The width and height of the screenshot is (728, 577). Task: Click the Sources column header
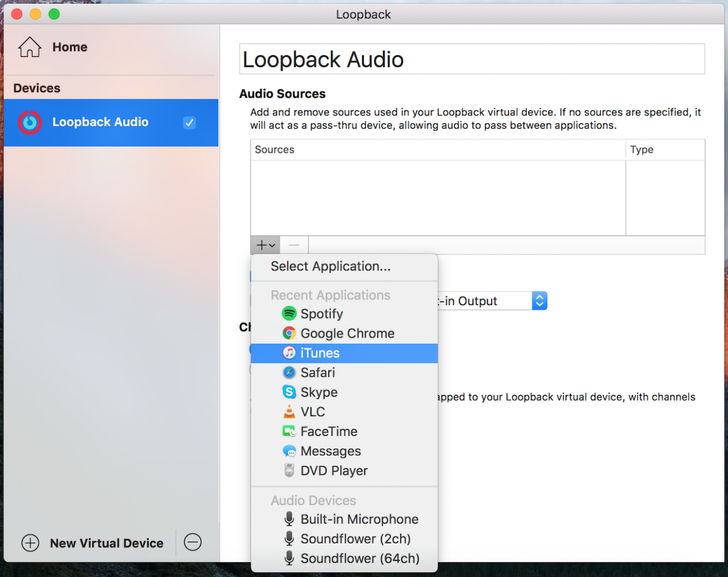(x=438, y=150)
